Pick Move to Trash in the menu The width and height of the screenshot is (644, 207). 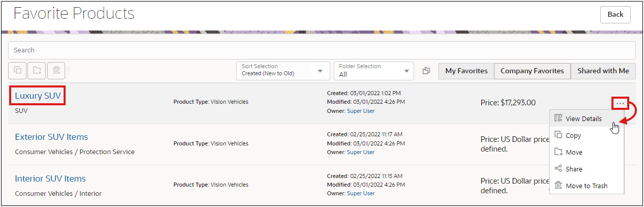tap(586, 186)
